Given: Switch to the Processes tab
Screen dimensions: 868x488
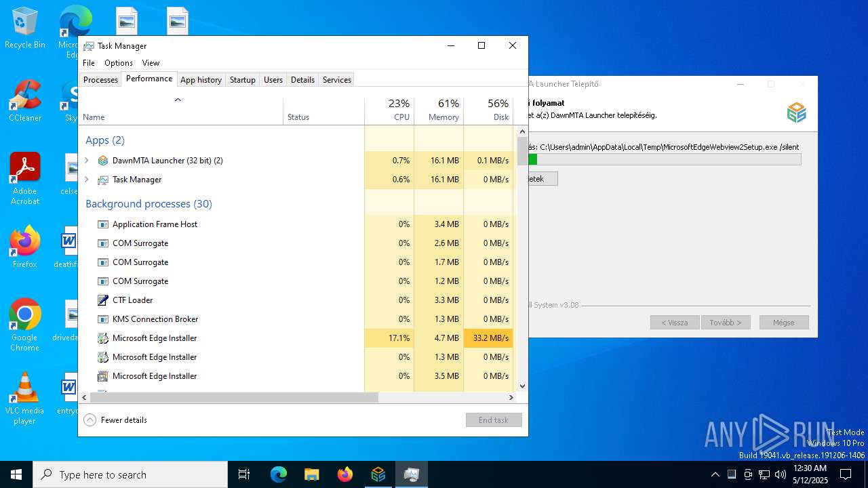Looking at the screenshot, I should coord(100,80).
